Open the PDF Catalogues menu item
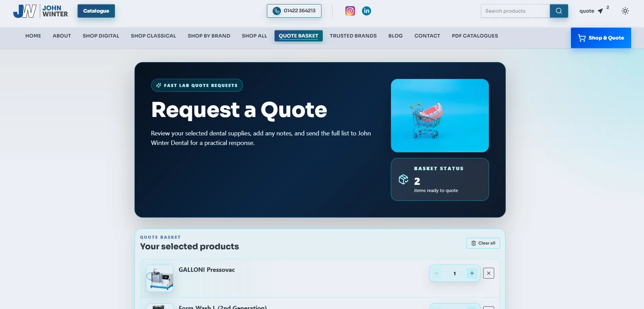Viewport: 644px width, 309px height. [475, 36]
